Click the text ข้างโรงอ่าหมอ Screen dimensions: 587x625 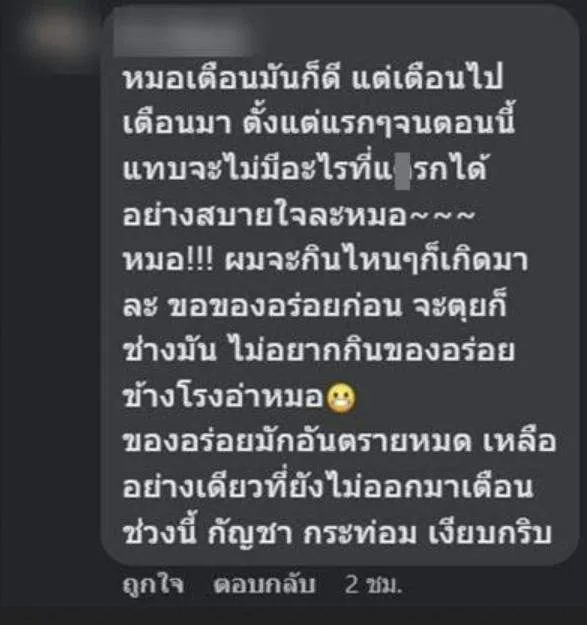(223, 396)
